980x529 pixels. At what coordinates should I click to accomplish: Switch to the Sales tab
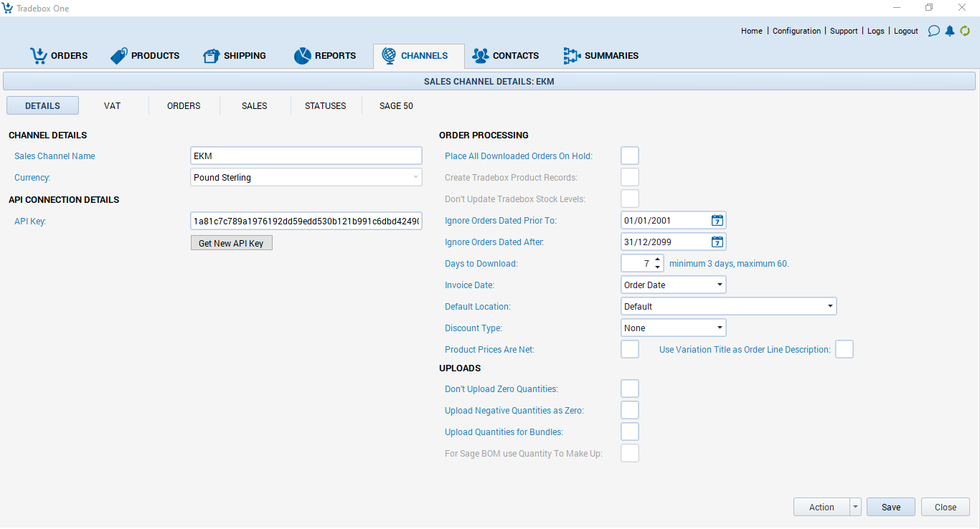click(254, 105)
